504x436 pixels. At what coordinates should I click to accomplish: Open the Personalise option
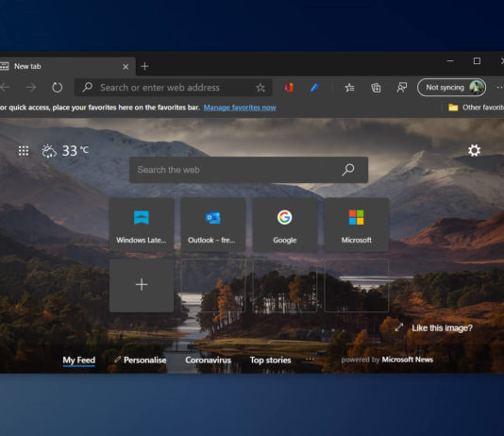pyautogui.click(x=141, y=361)
